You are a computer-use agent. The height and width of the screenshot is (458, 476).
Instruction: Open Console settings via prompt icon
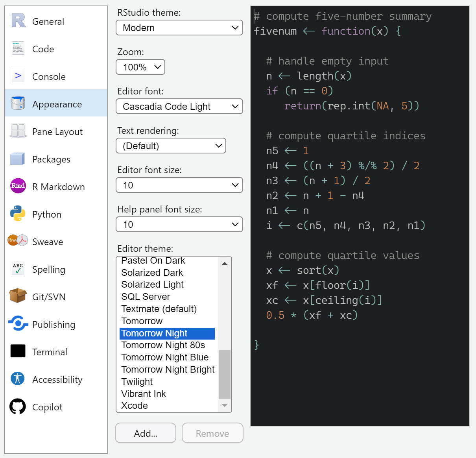tap(18, 76)
